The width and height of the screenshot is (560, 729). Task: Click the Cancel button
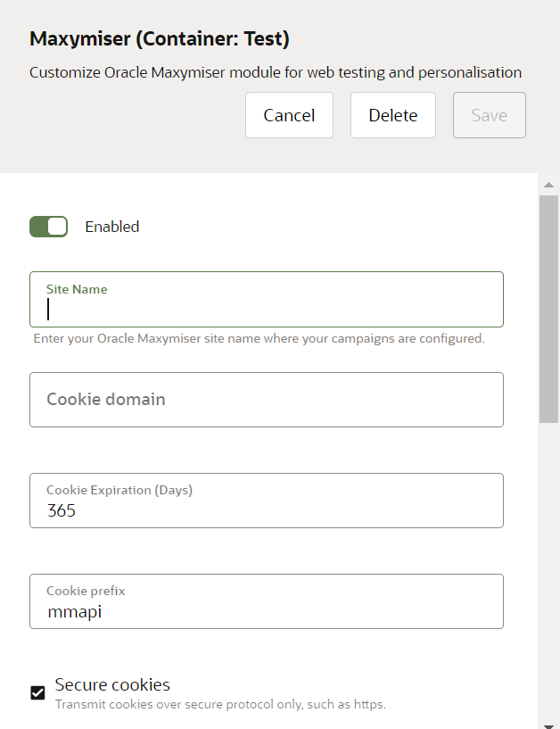289,115
